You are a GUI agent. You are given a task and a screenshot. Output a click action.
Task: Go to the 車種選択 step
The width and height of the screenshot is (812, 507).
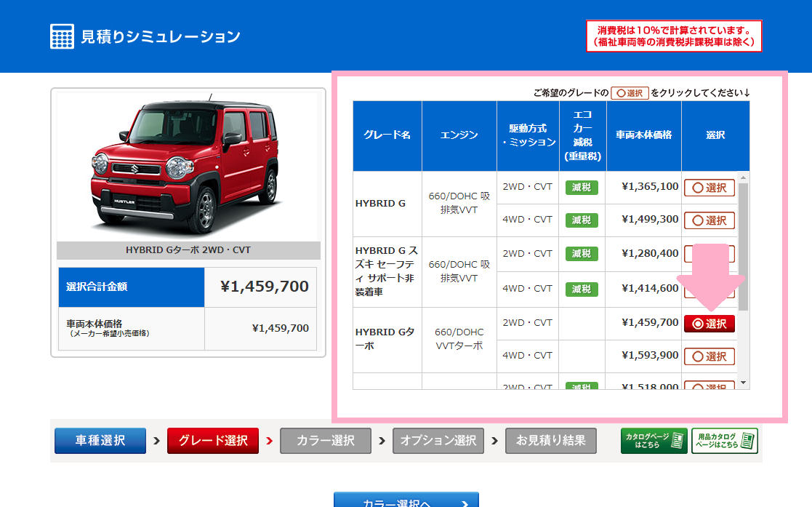100,441
